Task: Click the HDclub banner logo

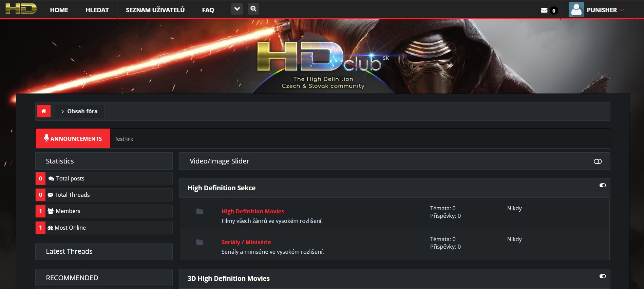Action: pos(322,65)
